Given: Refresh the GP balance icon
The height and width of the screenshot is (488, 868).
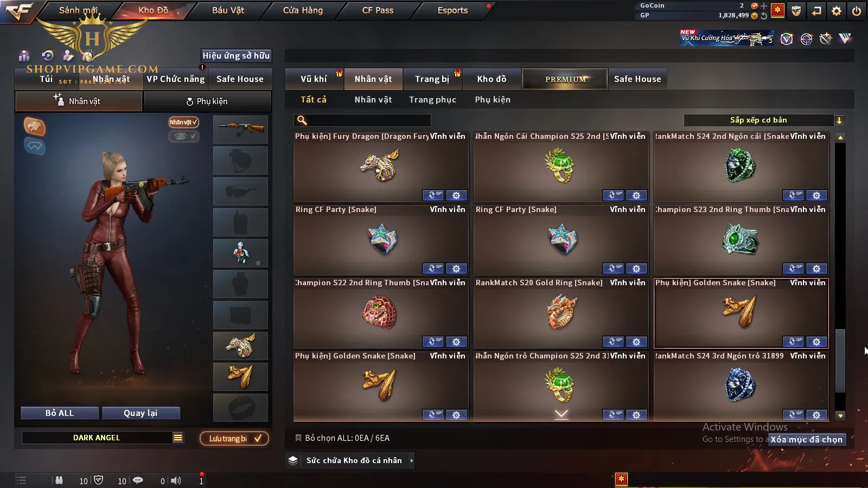Looking at the screenshot, I should [x=764, y=16].
